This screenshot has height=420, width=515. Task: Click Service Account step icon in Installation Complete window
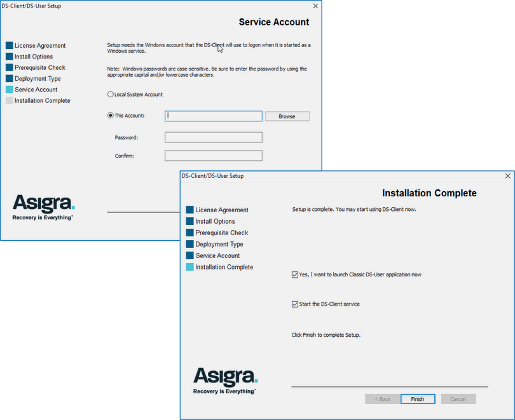(190, 255)
